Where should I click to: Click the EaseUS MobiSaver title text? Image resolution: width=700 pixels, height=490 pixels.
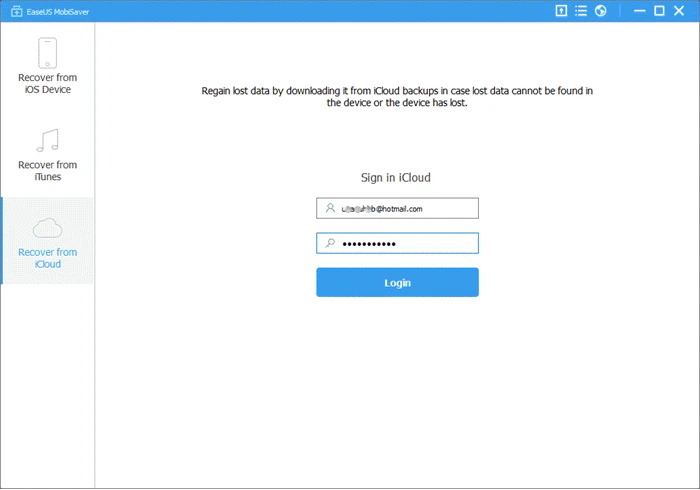tap(58, 12)
